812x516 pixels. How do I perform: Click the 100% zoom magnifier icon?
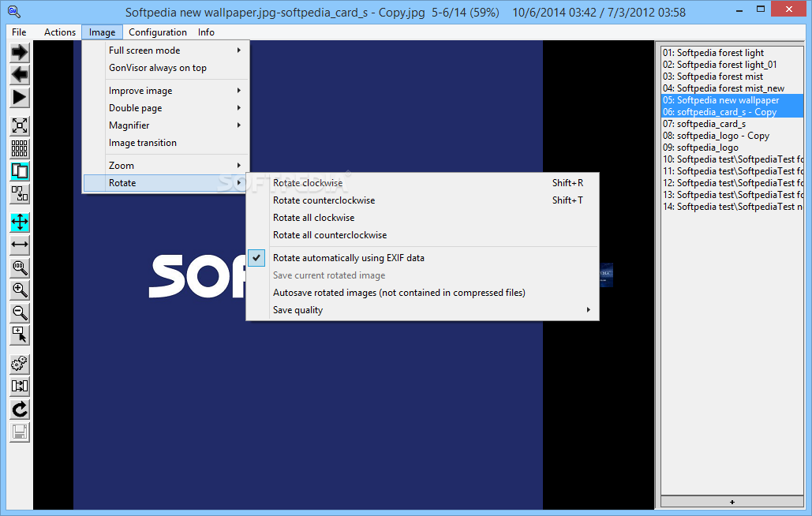click(20, 267)
